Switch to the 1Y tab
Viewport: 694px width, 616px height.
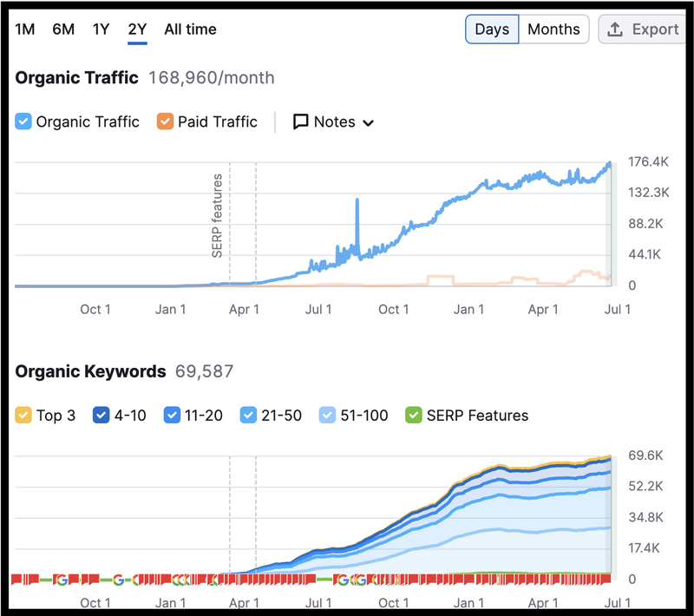(101, 29)
